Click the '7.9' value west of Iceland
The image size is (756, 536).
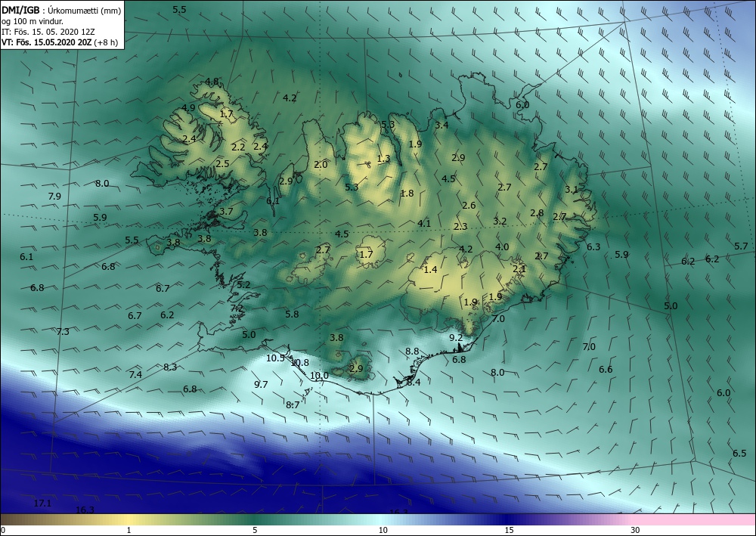coord(54,196)
